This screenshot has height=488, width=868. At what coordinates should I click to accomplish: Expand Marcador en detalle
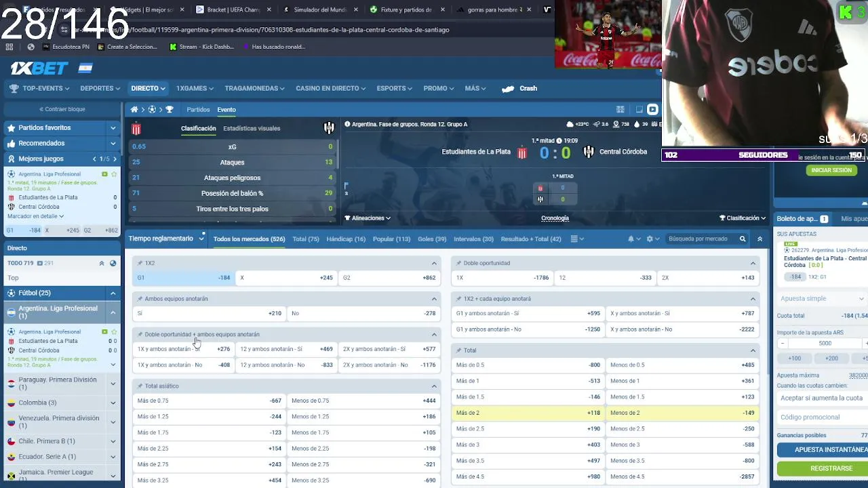point(35,216)
